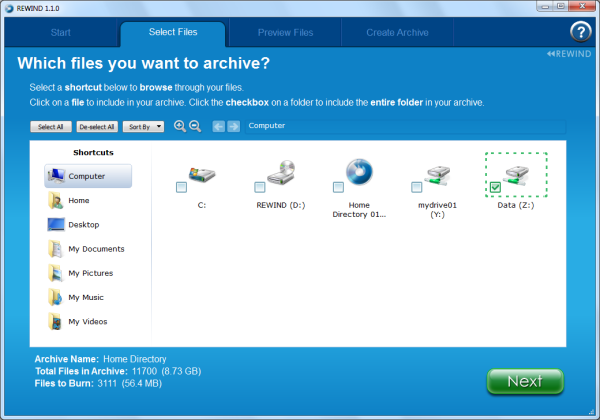Switch to the Start tab
The image size is (600, 420).
[x=60, y=33]
